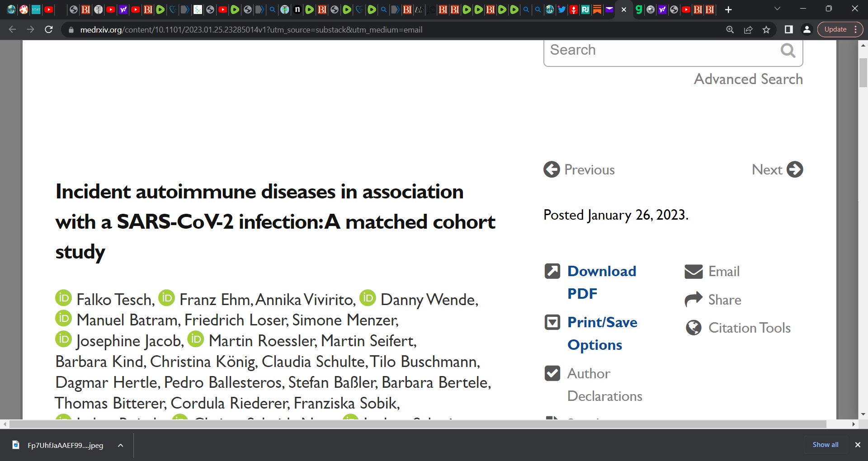Click the Posted January 26, 2023 date text
The width and height of the screenshot is (868, 461).
click(616, 215)
